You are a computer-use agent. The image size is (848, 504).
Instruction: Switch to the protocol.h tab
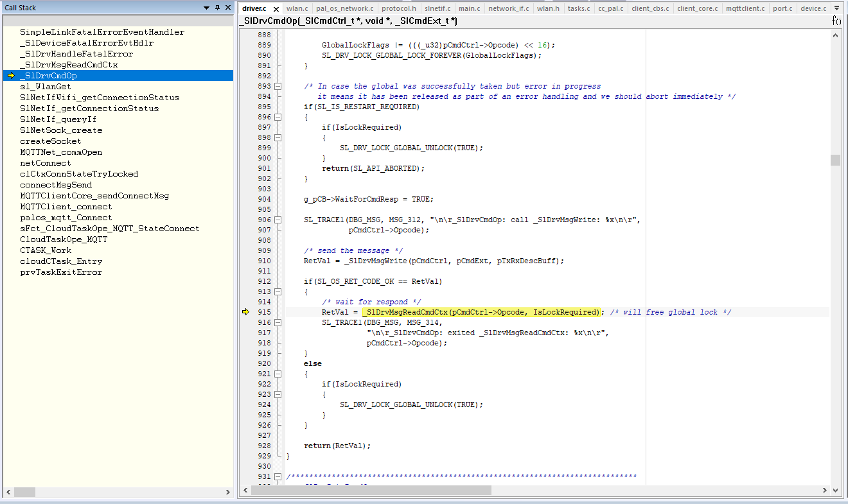pyautogui.click(x=399, y=8)
